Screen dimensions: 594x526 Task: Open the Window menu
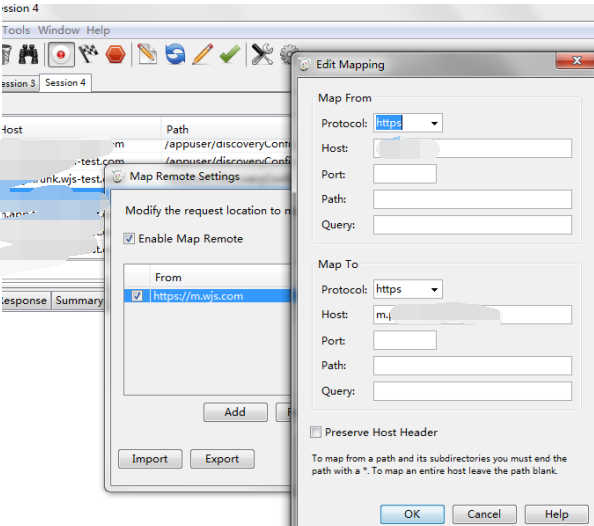coord(59,30)
